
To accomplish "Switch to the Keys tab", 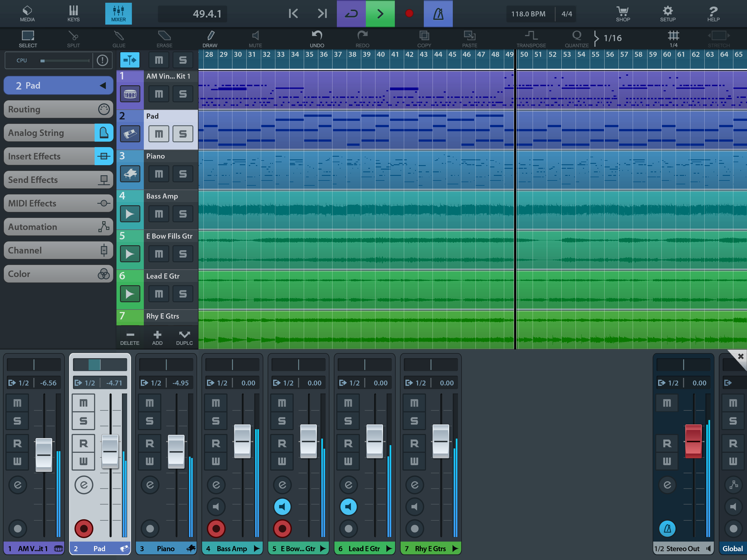I will [x=73, y=13].
